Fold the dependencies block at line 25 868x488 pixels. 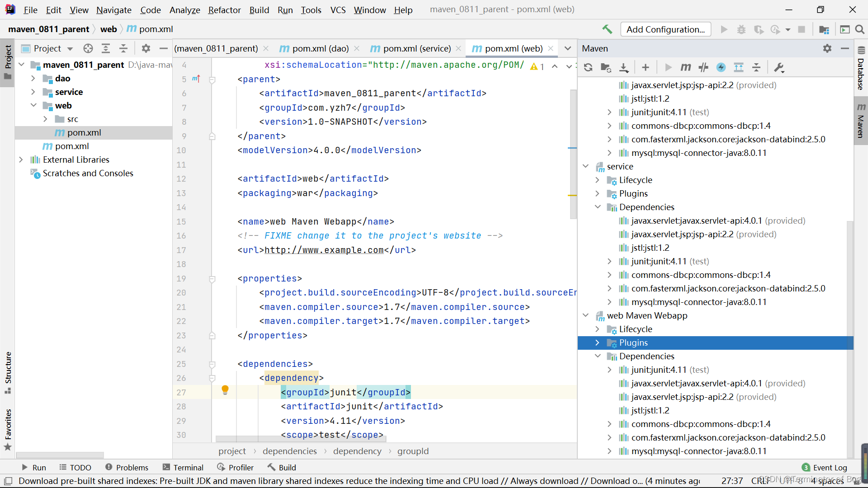coord(212,364)
